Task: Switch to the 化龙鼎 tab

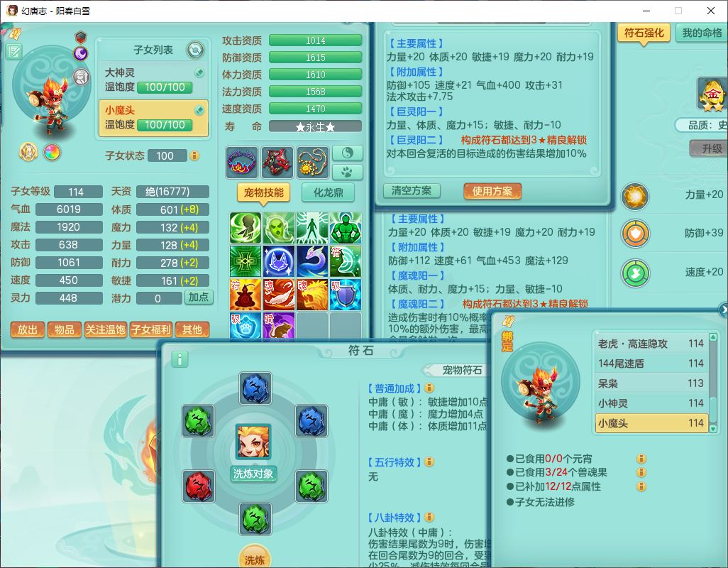Action: point(329,192)
